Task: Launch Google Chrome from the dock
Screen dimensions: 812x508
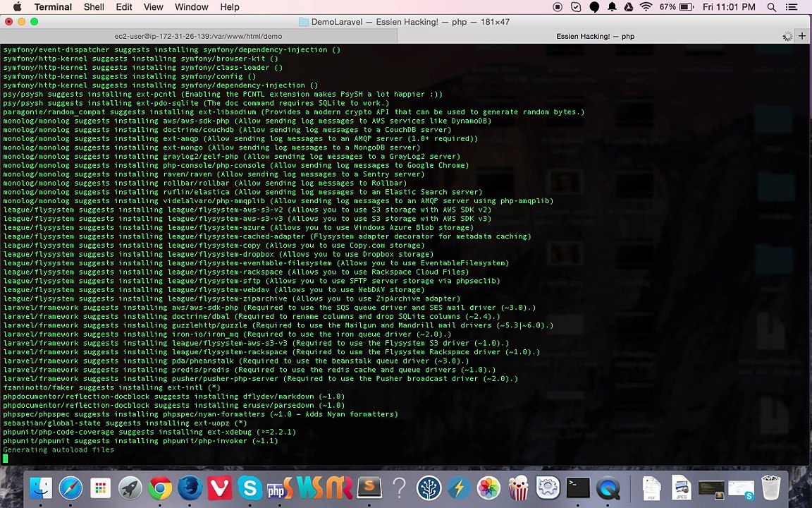Action: coord(160,488)
